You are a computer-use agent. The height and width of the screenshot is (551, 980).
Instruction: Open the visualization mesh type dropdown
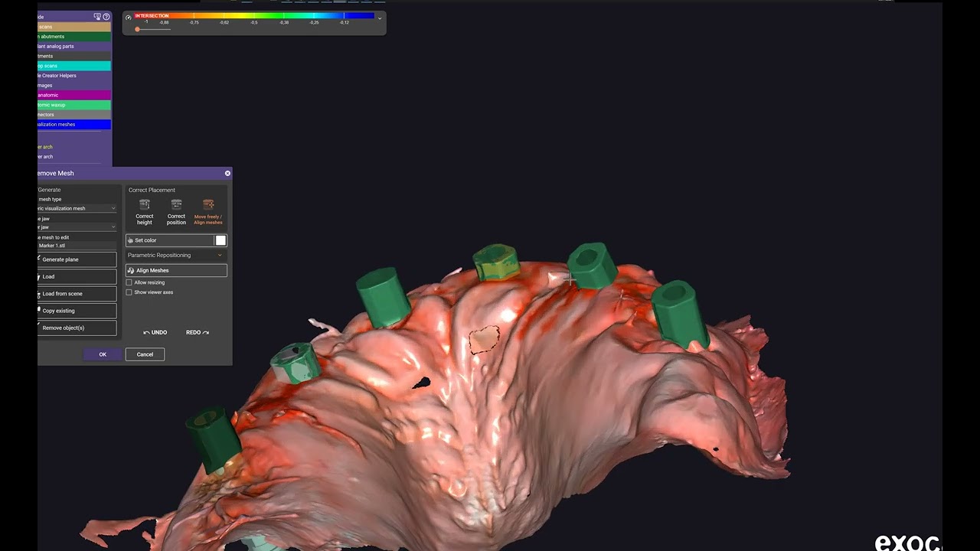(x=77, y=208)
